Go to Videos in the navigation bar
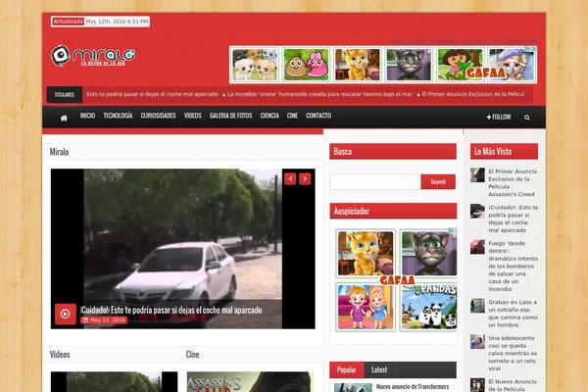 (x=193, y=116)
